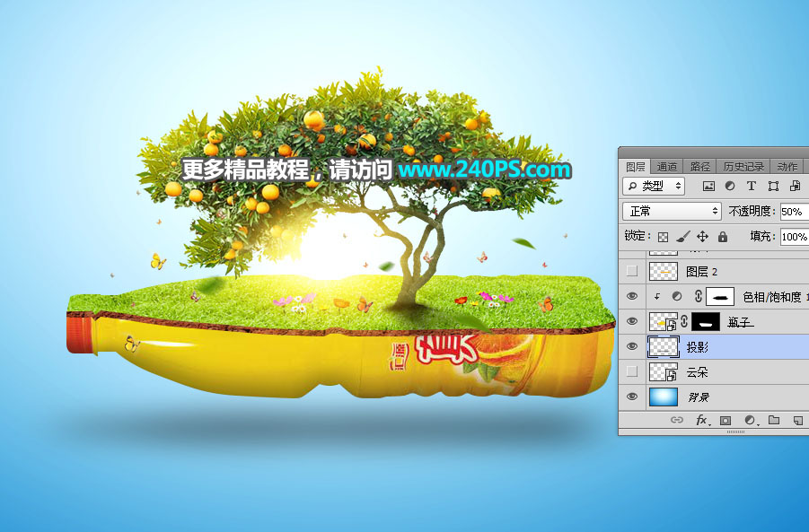This screenshot has width=809, height=532.
Task: Filter layers by smart object icon
Action: point(795,186)
